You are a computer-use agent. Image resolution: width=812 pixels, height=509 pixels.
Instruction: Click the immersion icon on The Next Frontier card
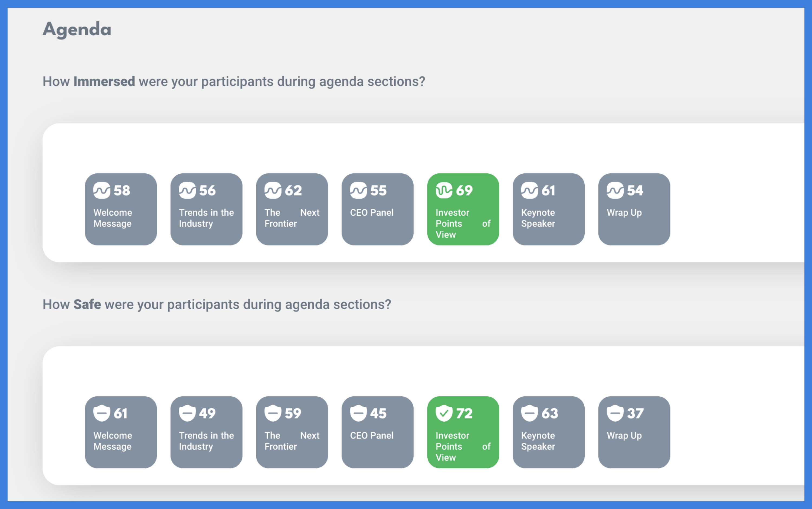tap(273, 190)
